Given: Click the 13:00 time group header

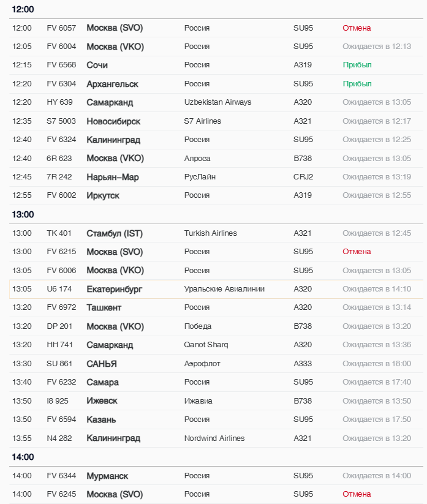Looking at the screenshot, I should pyautogui.click(x=23, y=215).
